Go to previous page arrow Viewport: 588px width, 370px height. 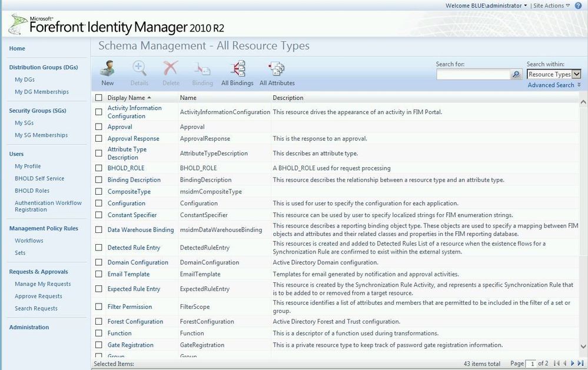(x=564, y=364)
